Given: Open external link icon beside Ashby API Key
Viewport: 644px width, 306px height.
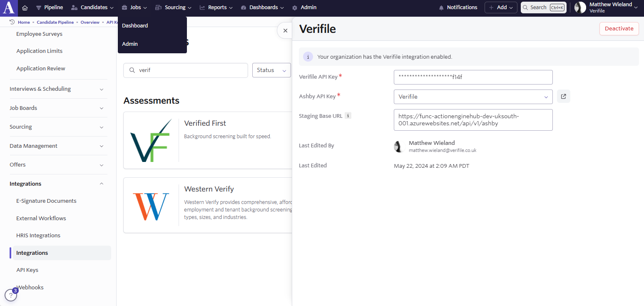Looking at the screenshot, I should click(564, 97).
